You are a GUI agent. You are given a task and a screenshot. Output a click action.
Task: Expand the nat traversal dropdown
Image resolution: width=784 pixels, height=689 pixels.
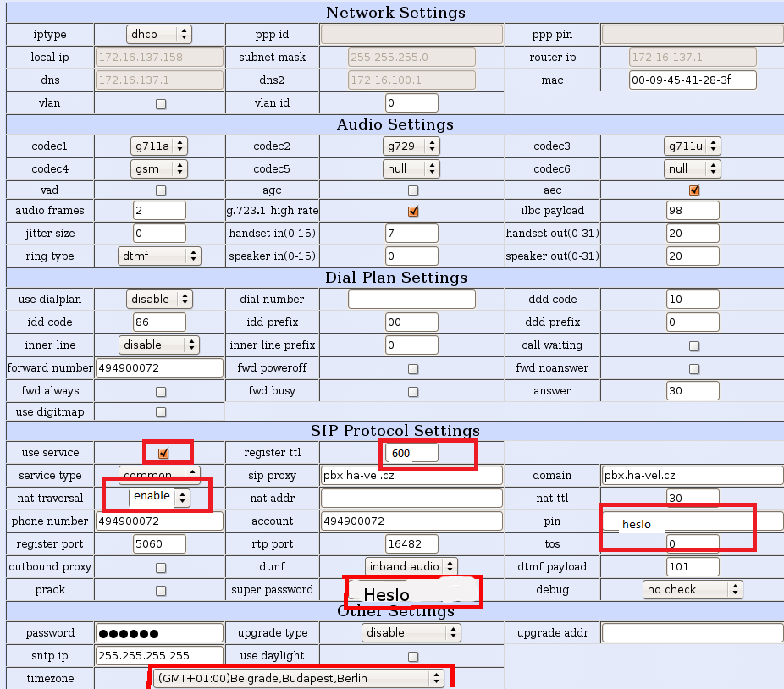point(159,497)
